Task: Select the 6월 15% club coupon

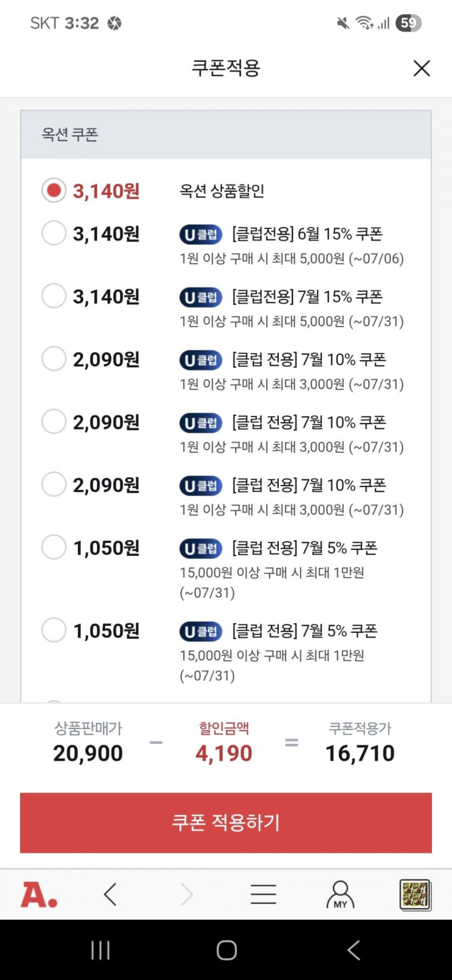Action: 54,233
